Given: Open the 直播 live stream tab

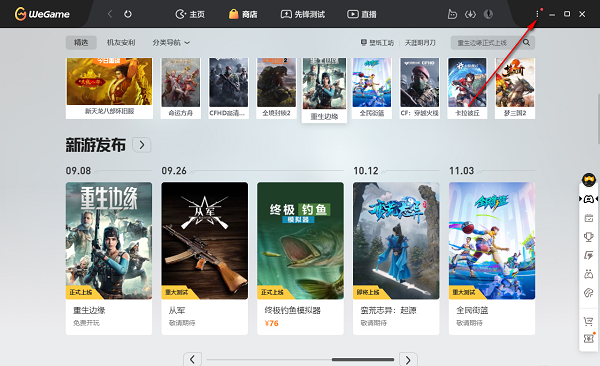Looking at the screenshot, I should (362, 14).
